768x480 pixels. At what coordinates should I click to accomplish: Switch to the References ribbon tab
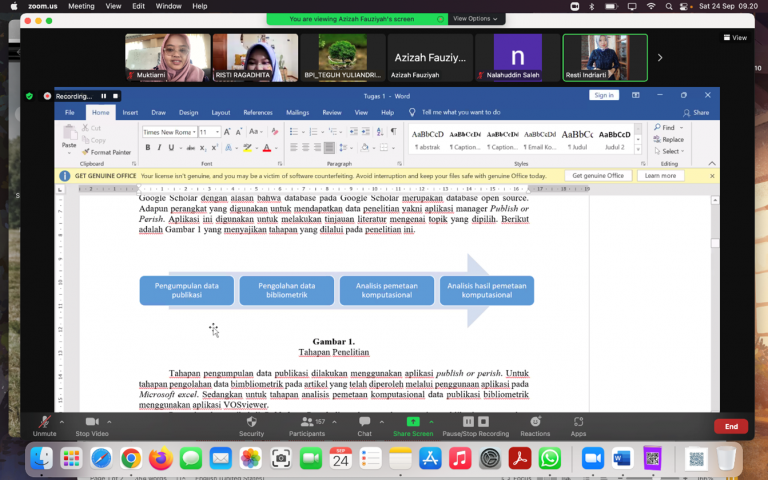[258, 112]
